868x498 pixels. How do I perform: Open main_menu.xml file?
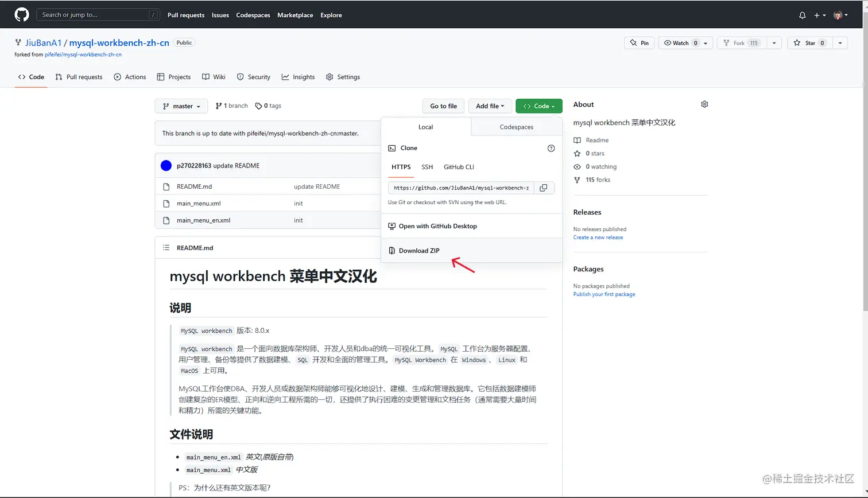pos(199,204)
